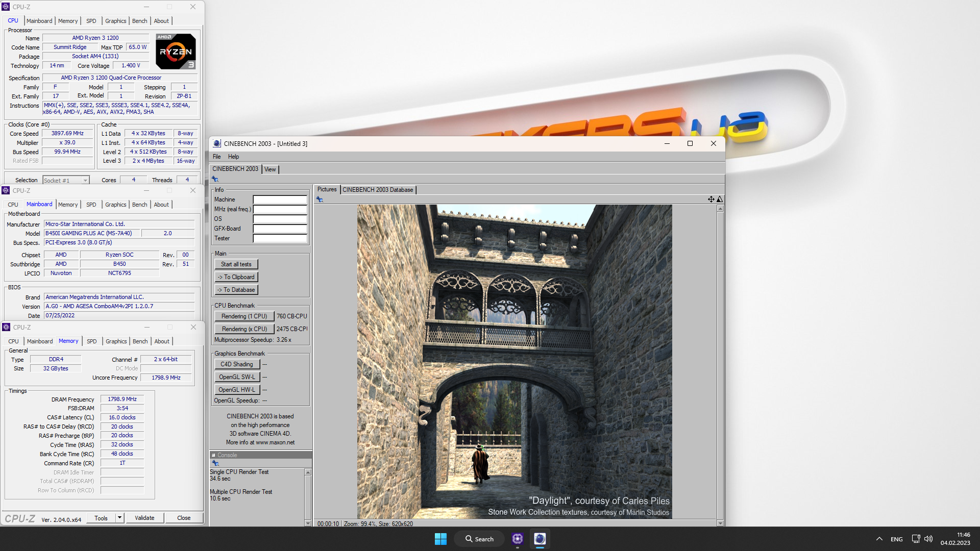
Task: Open the Tools dropdown arrow in CPU-Z
Action: tap(119, 518)
